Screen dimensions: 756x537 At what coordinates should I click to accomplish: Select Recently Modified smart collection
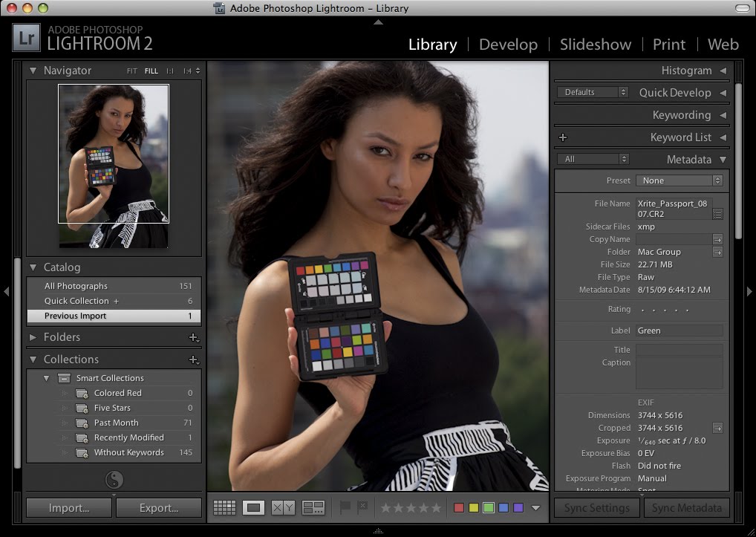click(114, 437)
